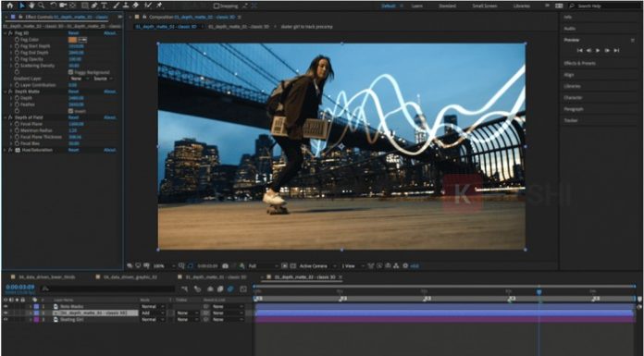Click the composition mini-flowchart icon in timeline

click(x=184, y=289)
